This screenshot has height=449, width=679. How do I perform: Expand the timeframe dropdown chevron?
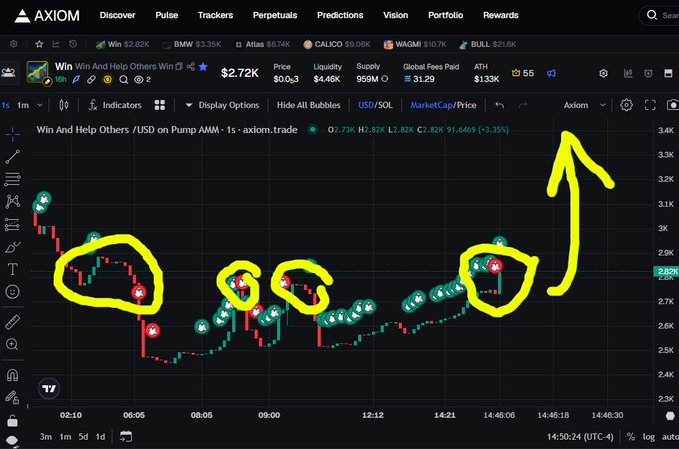[40, 105]
